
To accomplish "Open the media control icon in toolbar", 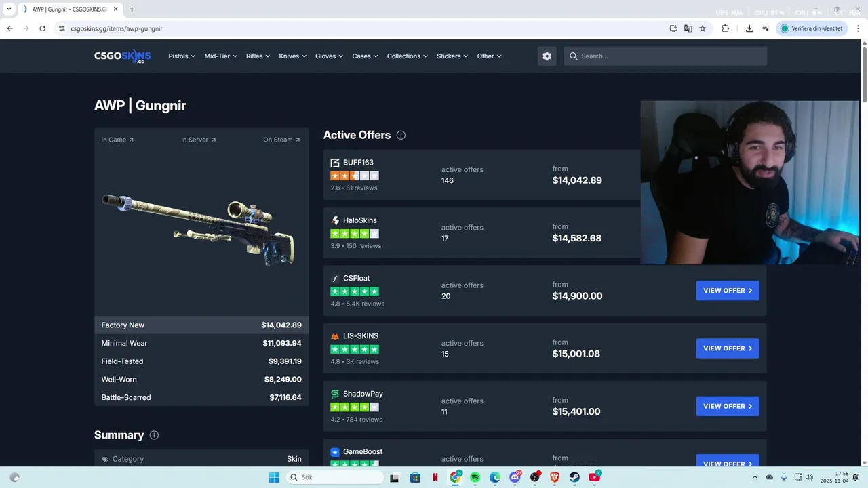I will pos(766,28).
